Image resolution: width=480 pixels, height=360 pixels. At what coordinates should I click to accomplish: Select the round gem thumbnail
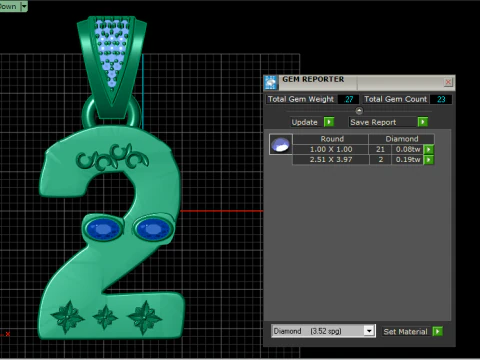(x=281, y=144)
